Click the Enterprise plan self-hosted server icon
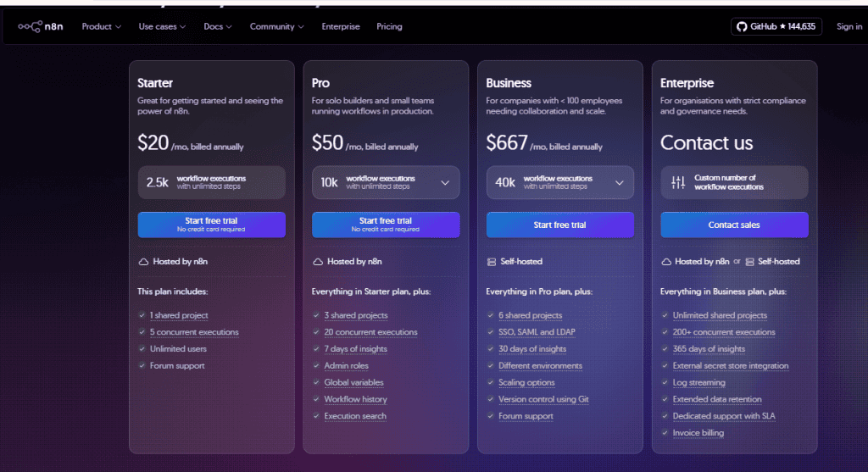 749,262
